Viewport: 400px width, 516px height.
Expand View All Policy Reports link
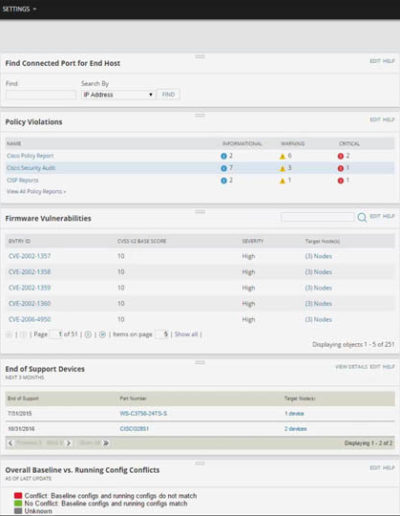36,191
